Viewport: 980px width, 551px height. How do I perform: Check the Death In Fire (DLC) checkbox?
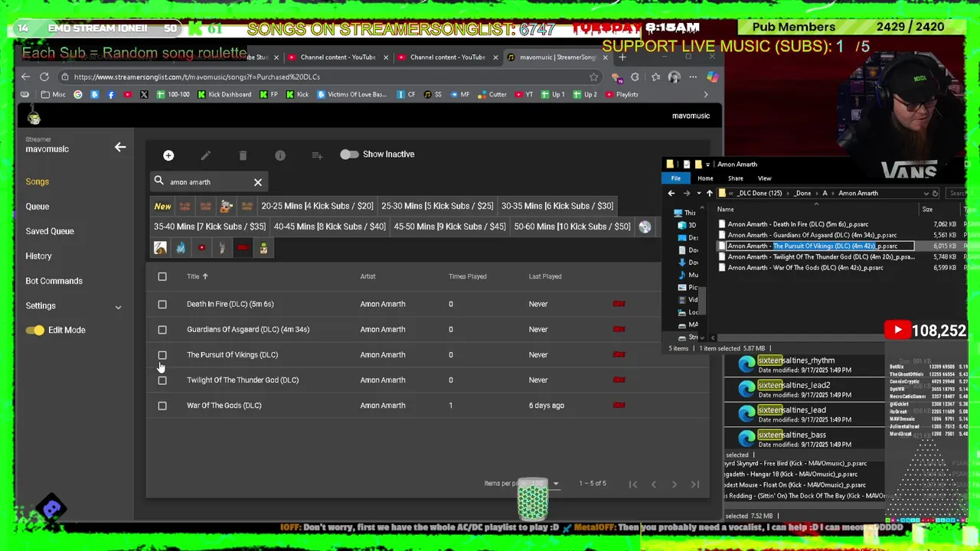[x=162, y=304]
